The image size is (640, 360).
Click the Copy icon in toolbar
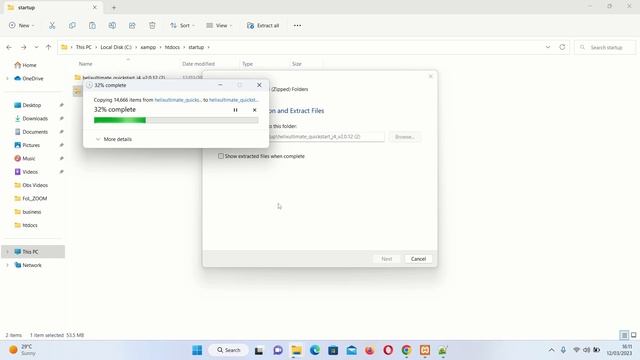point(72,25)
